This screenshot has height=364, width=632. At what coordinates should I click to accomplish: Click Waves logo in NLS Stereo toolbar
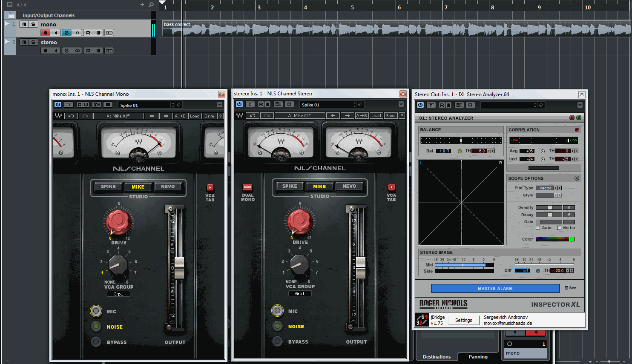pyautogui.click(x=240, y=115)
